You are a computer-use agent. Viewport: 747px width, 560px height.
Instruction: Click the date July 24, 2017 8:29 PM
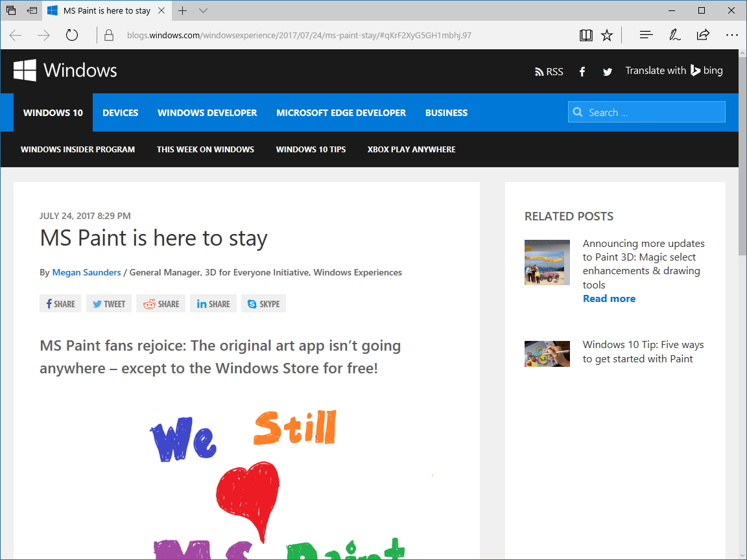click(85, 216)
